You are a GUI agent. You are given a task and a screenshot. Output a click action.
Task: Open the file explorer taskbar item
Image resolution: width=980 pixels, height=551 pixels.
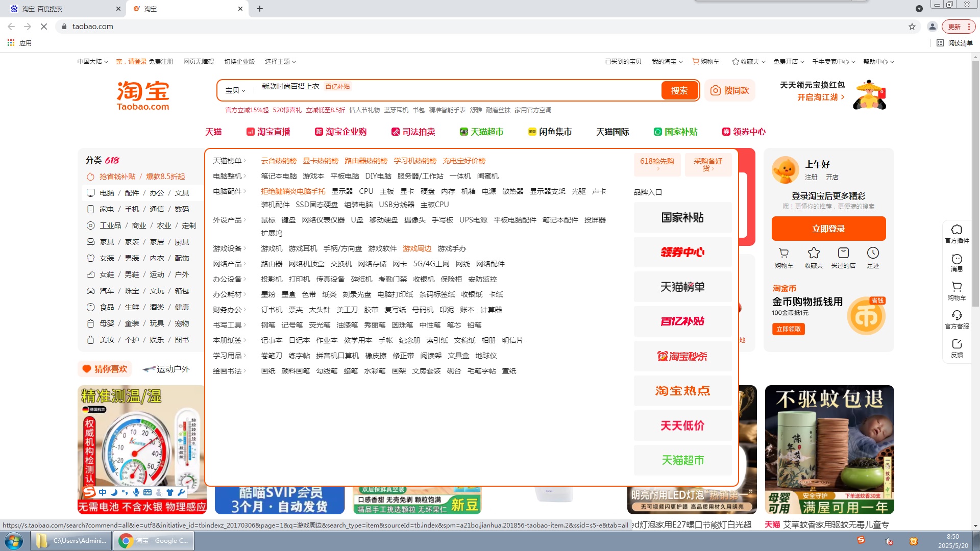pyautogui.click(x=71, y=541)
